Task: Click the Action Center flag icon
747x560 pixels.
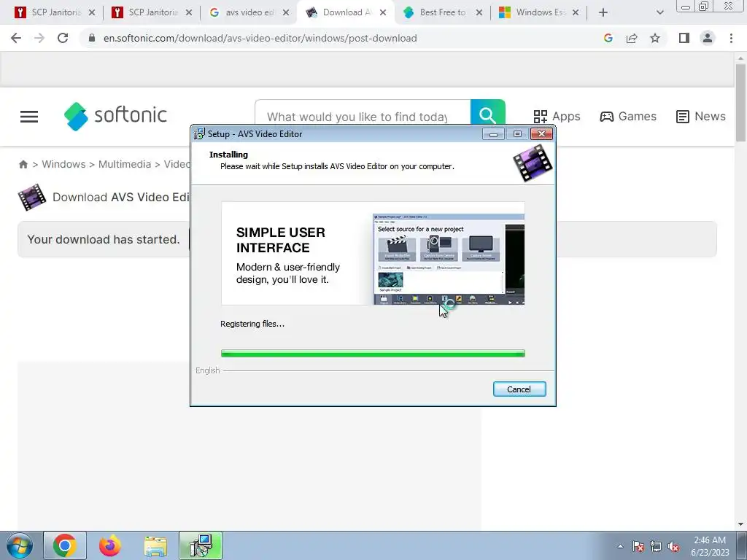Action: click(x=638, y=547)
